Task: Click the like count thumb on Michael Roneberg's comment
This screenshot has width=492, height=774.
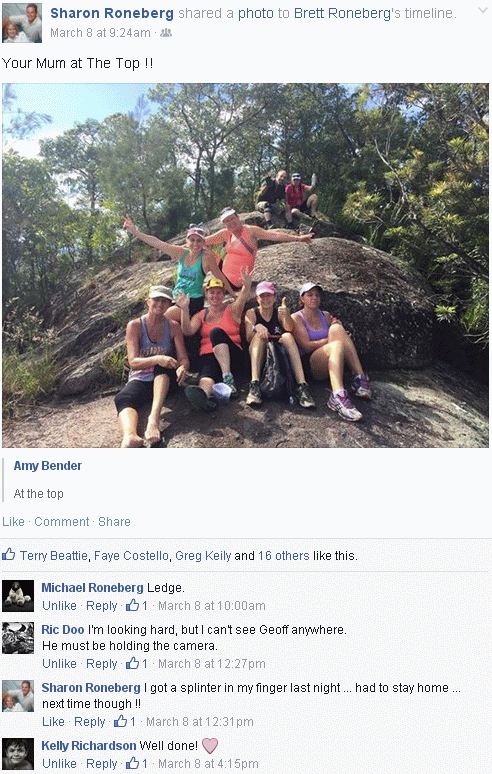Action: [132, 605]
